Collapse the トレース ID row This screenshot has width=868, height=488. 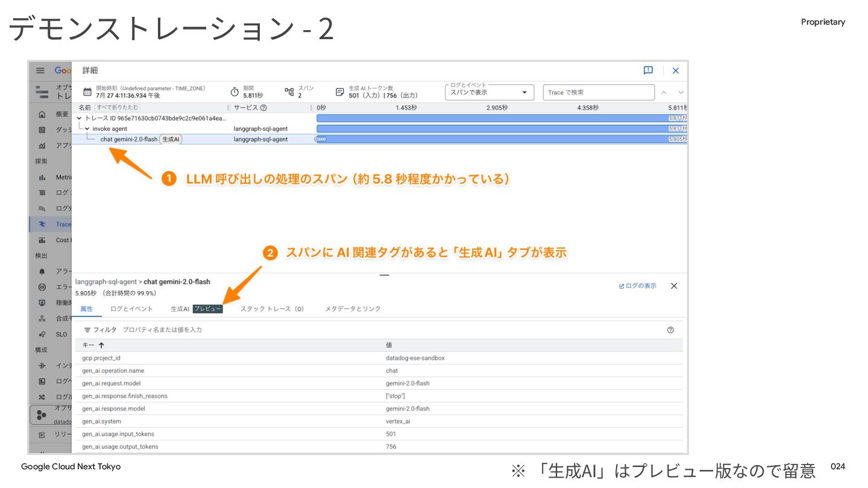[80, 118]
